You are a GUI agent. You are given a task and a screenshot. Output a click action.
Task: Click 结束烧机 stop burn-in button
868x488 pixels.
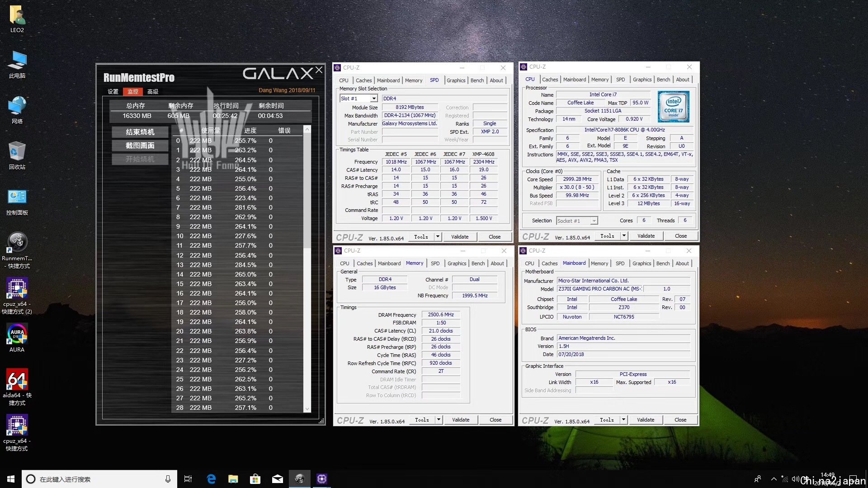(140, 132)
